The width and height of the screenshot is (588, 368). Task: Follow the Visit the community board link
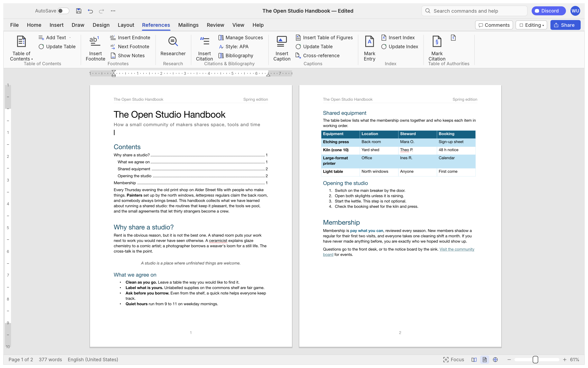[457, 249]
